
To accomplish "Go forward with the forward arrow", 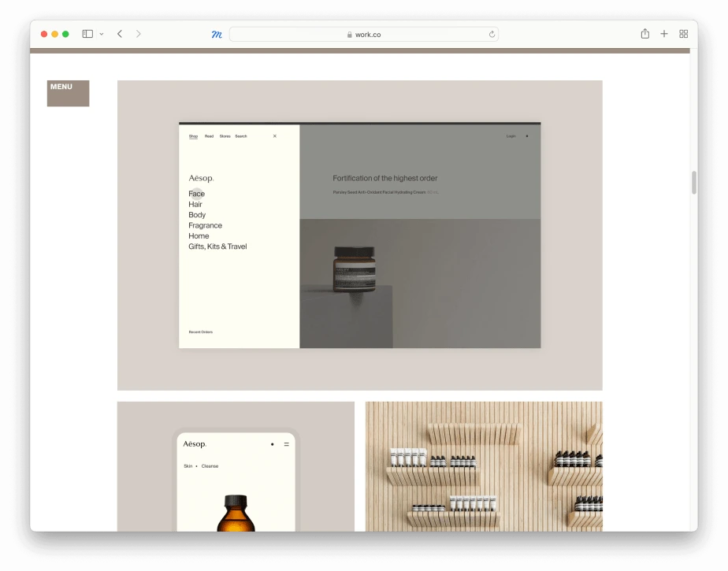I will [x=139, y=34].
